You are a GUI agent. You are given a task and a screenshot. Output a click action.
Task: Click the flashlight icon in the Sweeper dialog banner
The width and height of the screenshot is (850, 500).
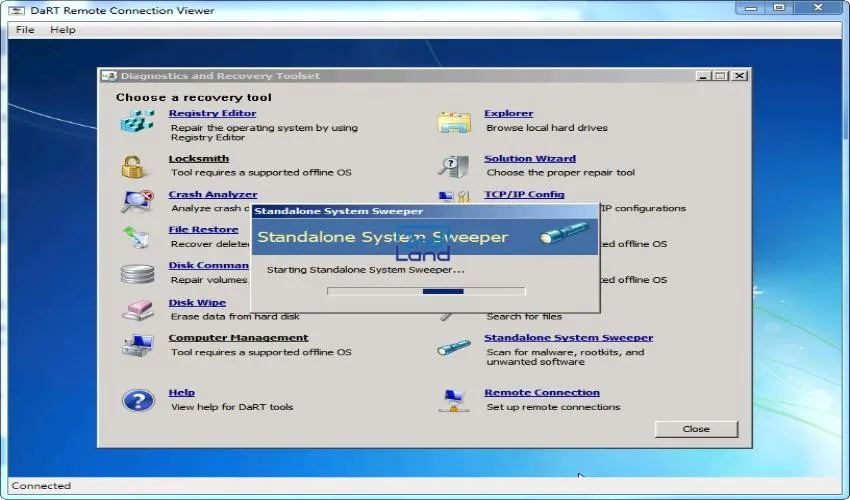564,232
